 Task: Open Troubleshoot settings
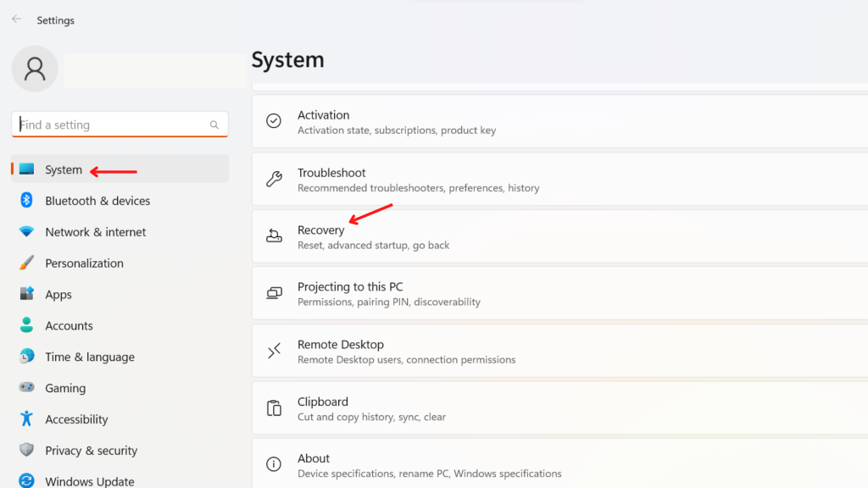click(559, 179)
